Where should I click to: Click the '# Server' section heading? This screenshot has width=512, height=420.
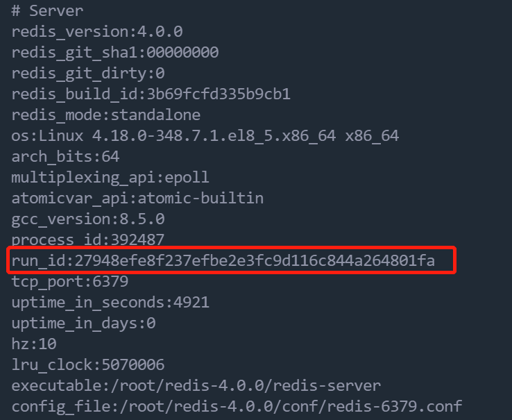point(47,11)
